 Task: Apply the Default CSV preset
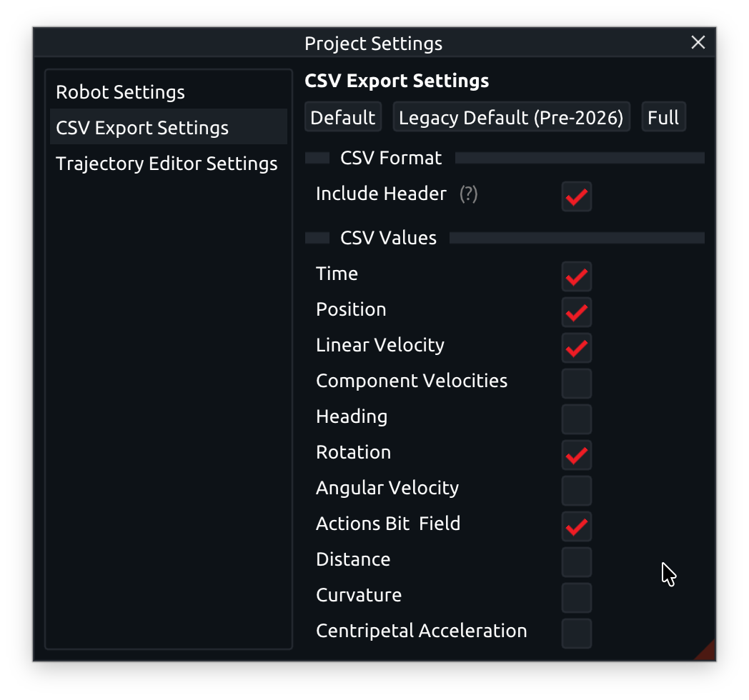[x=343, y=117]
